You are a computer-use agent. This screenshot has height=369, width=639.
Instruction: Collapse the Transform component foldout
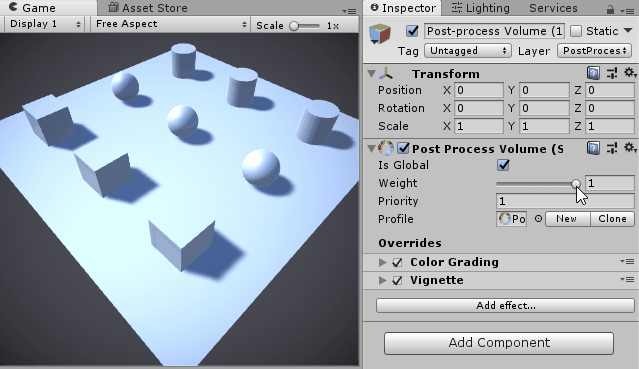(371, 74)
